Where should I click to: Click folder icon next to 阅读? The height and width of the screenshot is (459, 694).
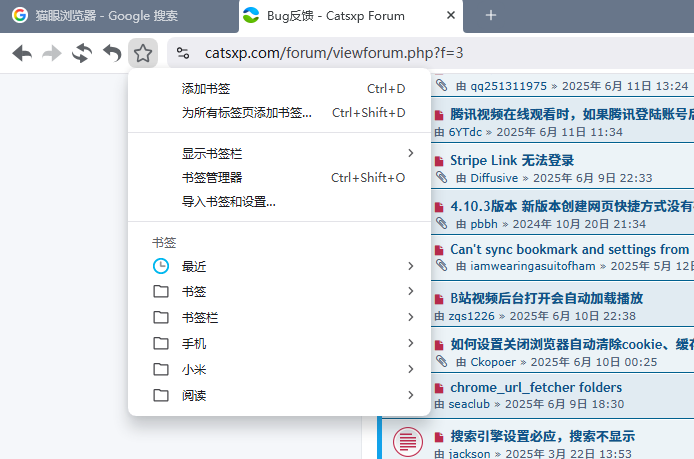point(161,395)
